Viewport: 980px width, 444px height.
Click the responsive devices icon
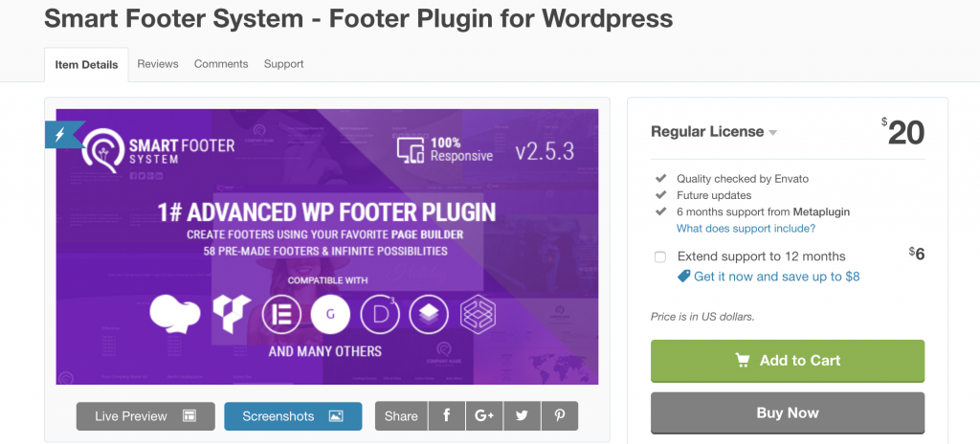(411, 150)
